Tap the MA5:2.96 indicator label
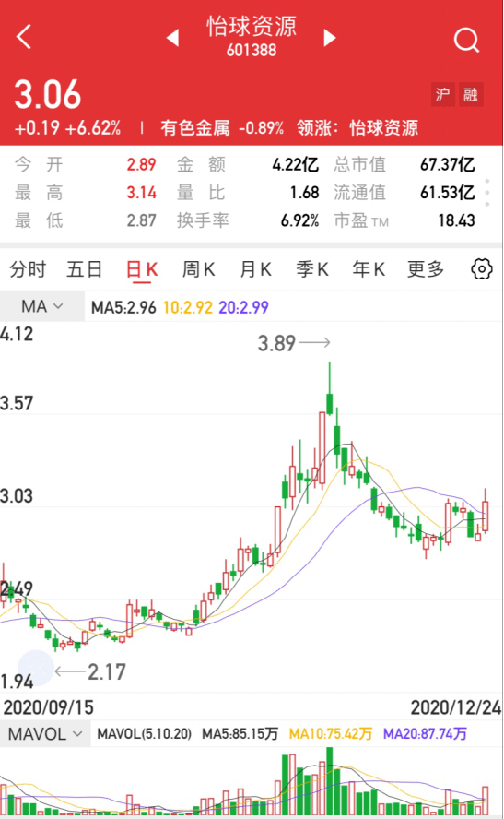The image size is (504, 819). [123, 307]
